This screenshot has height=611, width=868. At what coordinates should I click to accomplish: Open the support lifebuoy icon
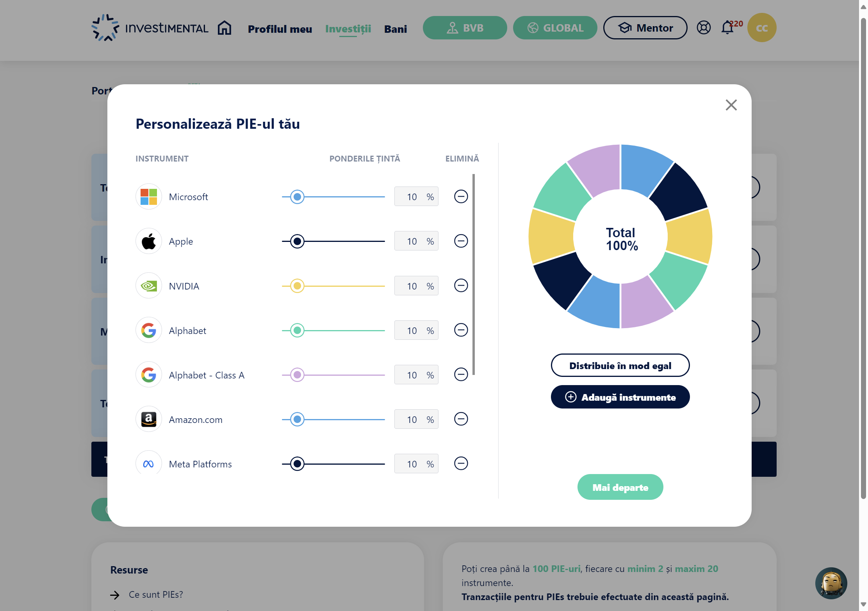tap(704, 28)
